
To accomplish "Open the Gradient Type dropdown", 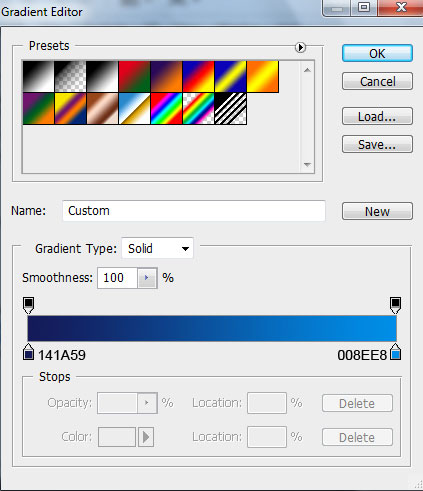I will click(x=157, y=248).
